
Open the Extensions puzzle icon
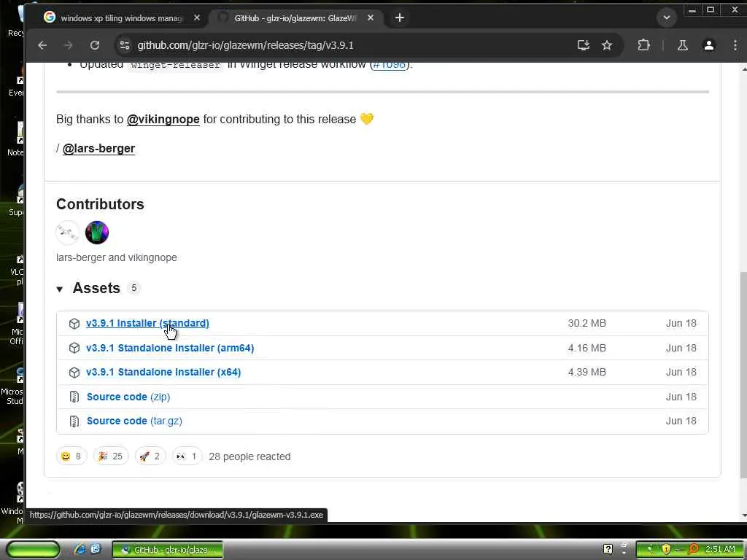click(x=643, y=45)
